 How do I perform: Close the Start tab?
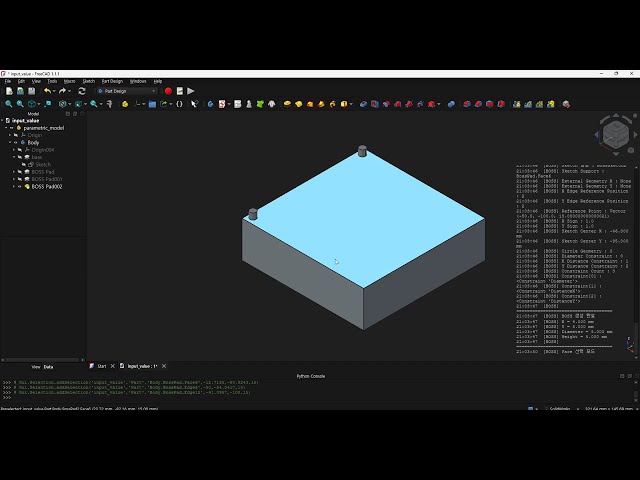coord(113,366)
